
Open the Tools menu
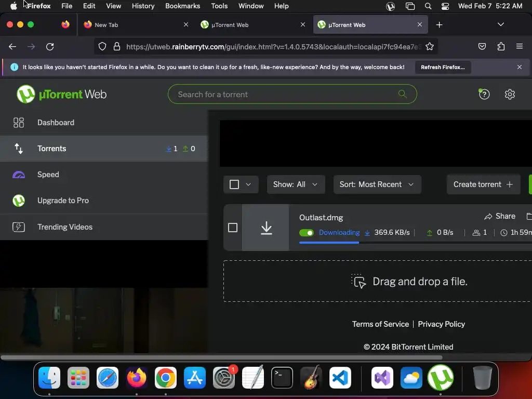tap(219, 6)
